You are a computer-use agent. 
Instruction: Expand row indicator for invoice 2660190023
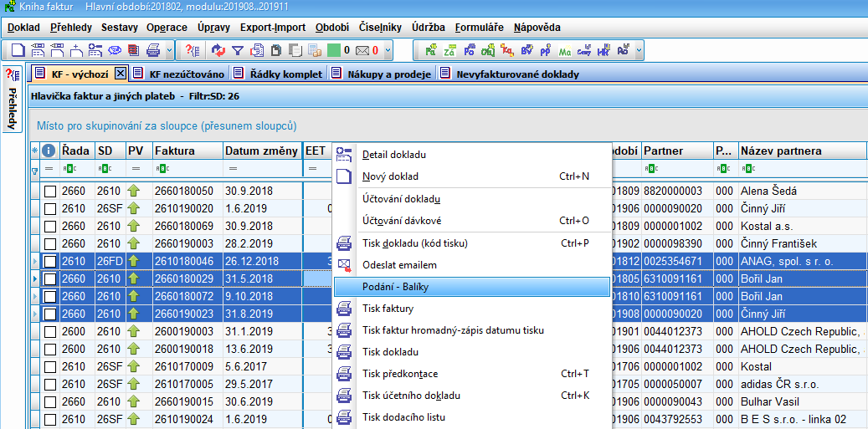(36, 314)
